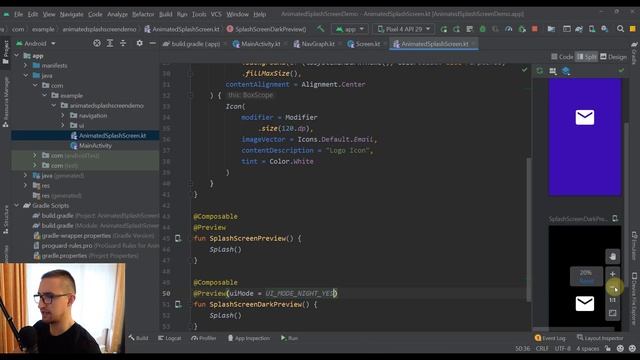Click the CRLF line separator status
The height and width of the screenshot is (360, 640).
point(542,349)
